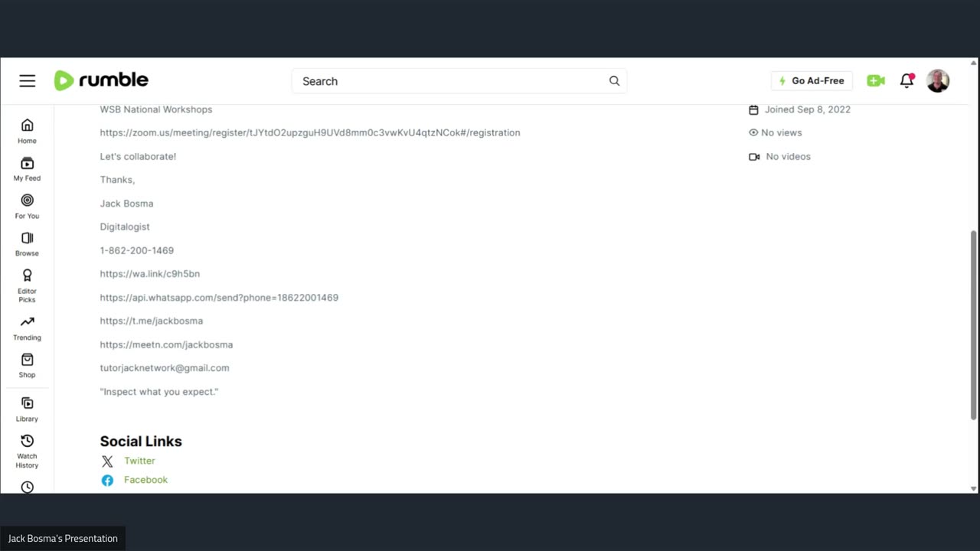The height and width of the screenshot is (551, 980).
Task: Open For You in sidebar
Action: tap(27, 207)
